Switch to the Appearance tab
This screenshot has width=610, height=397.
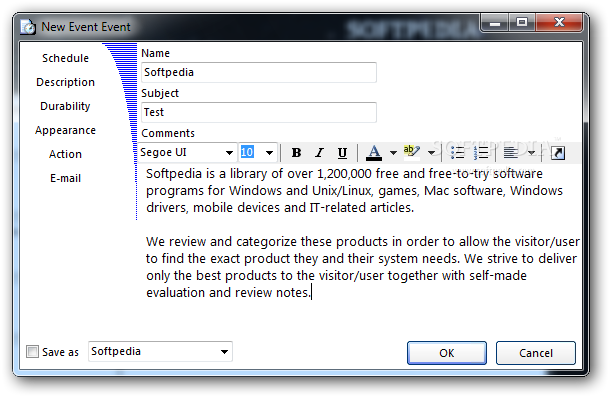[x=65, y=130]
